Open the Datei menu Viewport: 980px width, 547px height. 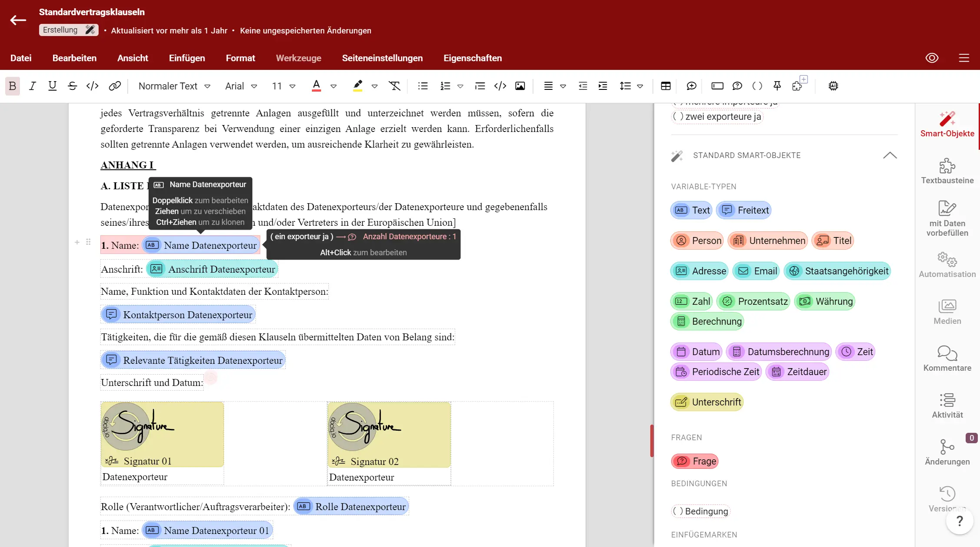tap(21, 58)
